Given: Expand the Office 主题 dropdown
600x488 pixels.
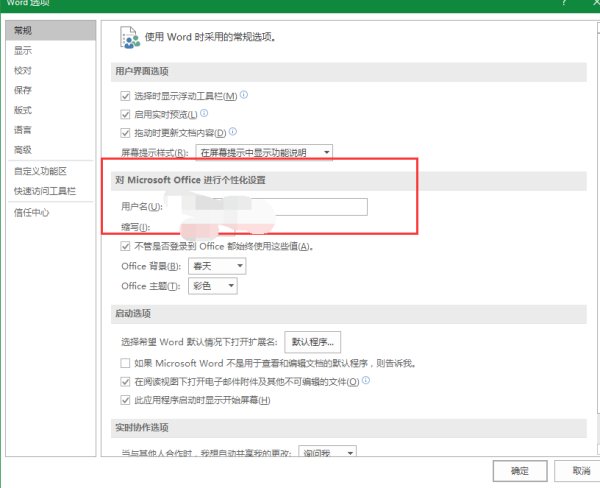Looking at the screenshot, I should (213, 286).
